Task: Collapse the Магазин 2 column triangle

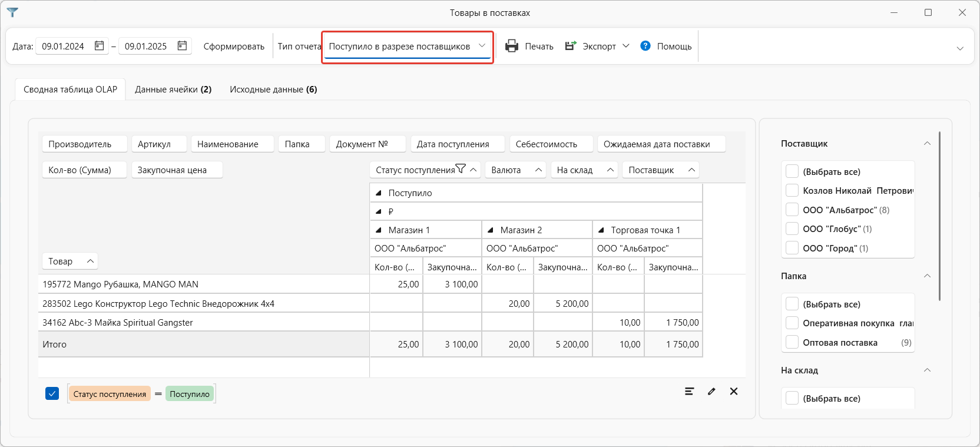Action: click(x=491, y=230)
